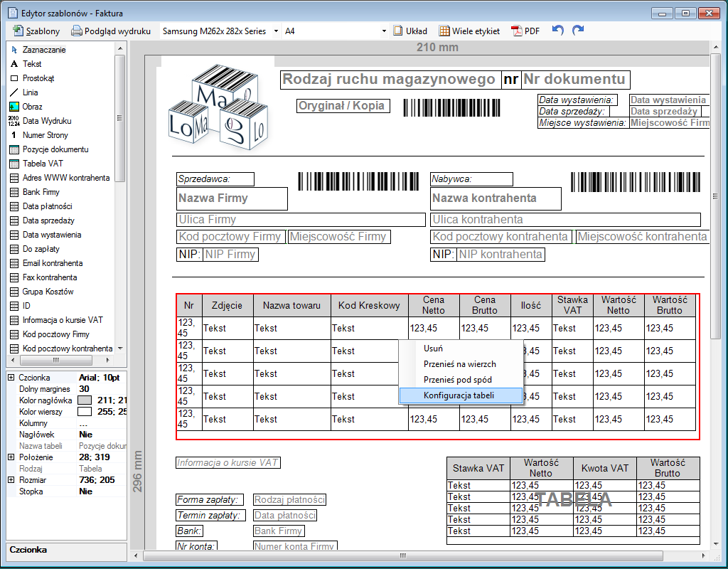The height and width of the screenshot is (569, 728).
Task: Select Usuń in the context menu
Action: [x=433, y=349]
